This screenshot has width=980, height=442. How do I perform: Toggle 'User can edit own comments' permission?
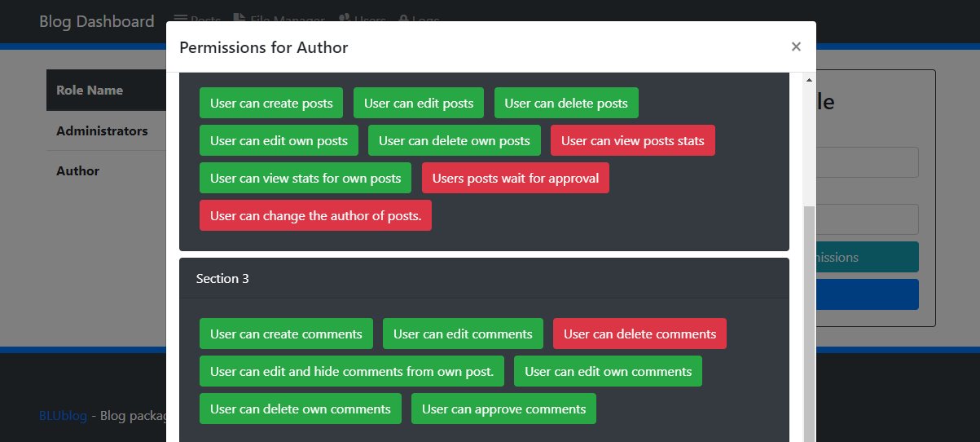click(608, 371)
